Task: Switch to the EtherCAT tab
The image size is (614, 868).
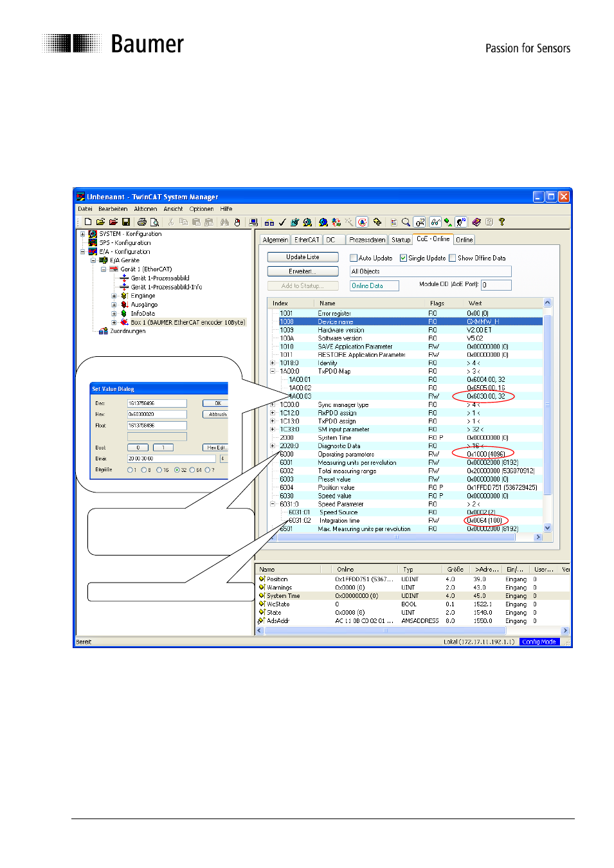Action: point(307,240)
